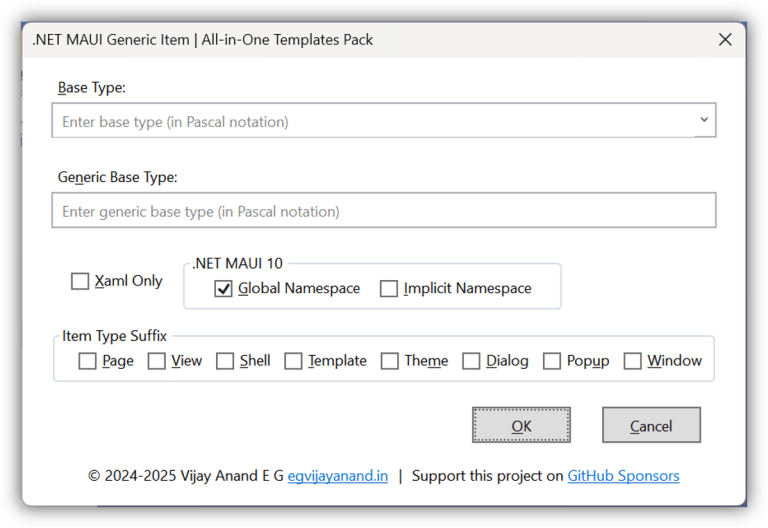This screenshot has height=528, width=768.
Task: Tick the Page suffix checkbox
Action: [x=88, y=361]
